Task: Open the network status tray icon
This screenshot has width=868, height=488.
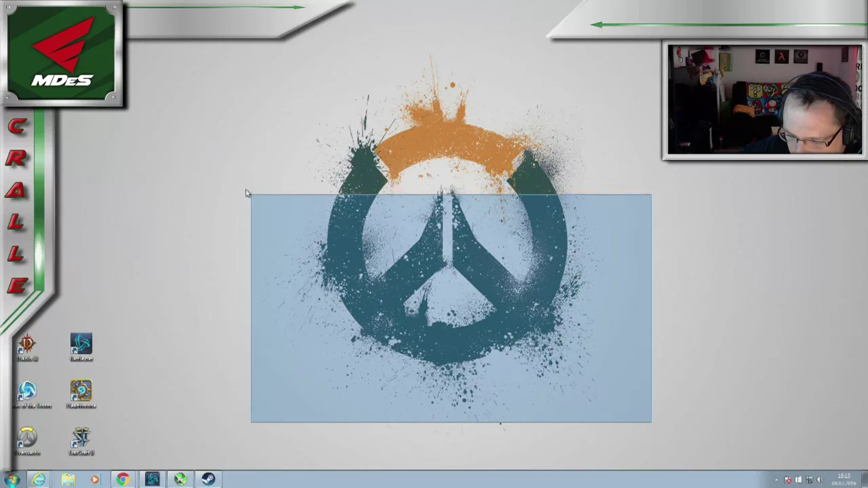Action: [809, 480]
